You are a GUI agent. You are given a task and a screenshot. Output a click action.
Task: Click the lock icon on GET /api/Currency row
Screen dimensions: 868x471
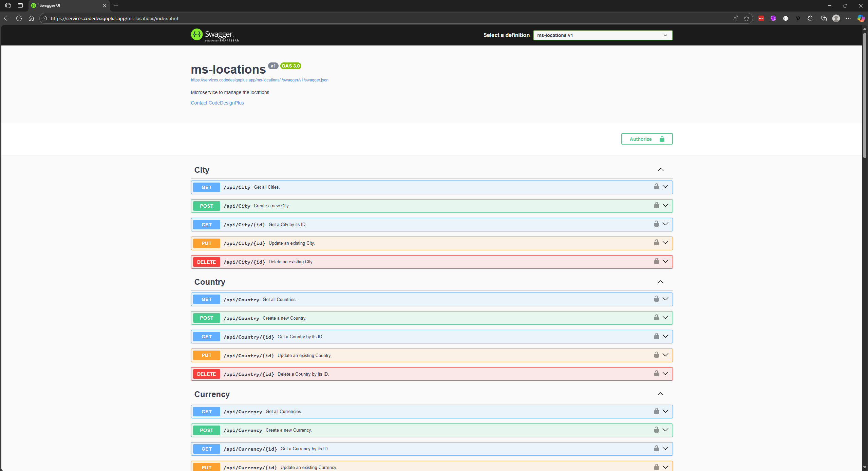[656, 411]
